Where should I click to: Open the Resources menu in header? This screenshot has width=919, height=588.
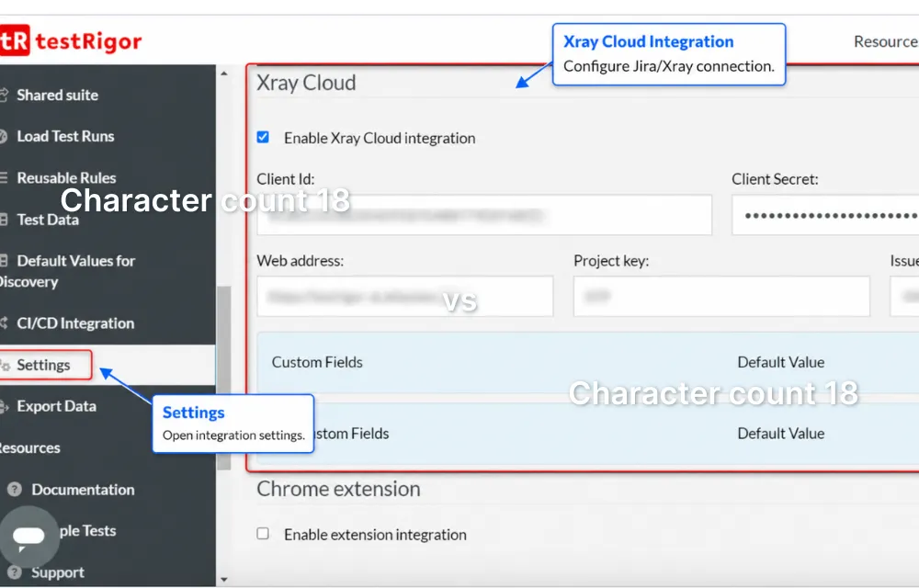tap(886, 41)
